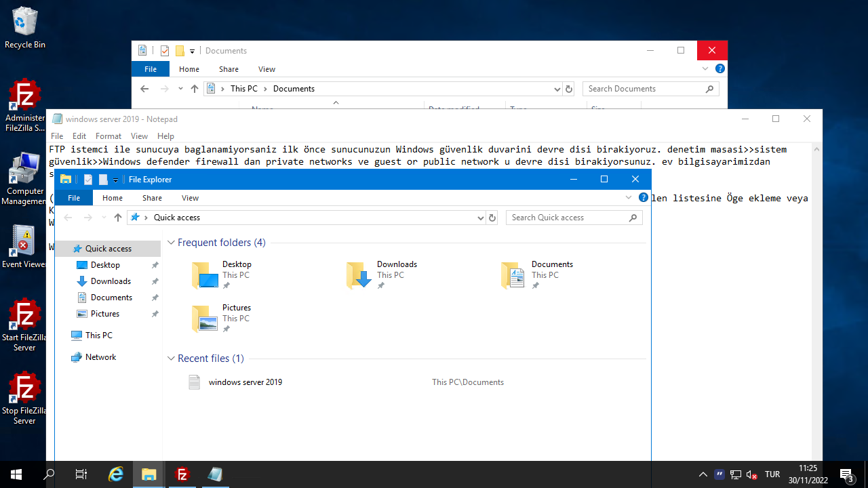Launch Internet Explorer from the taskbar
868x488 pixels.
(116, 474)
